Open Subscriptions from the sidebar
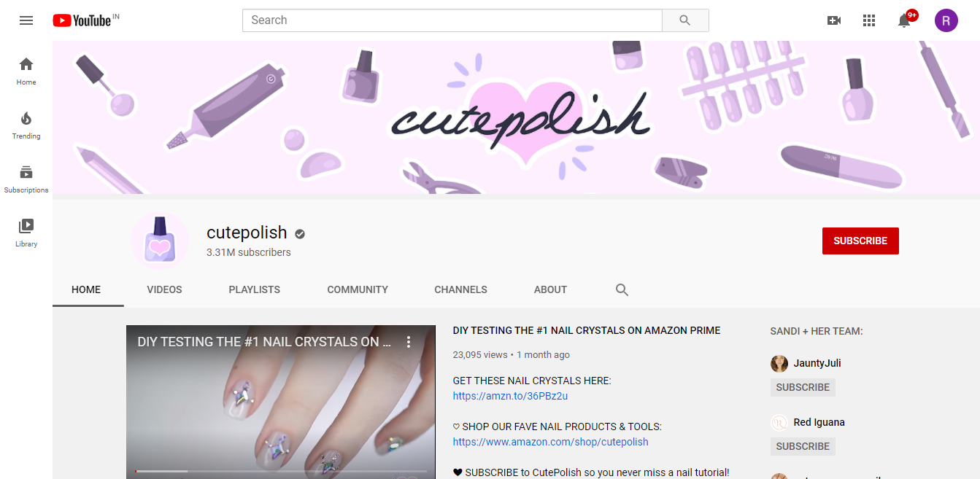 [26, 179]
